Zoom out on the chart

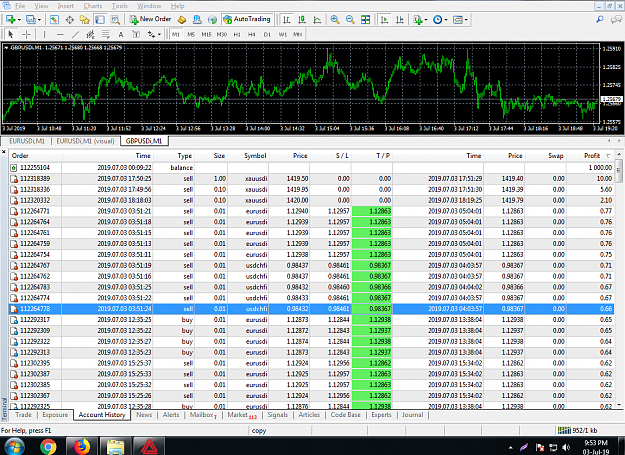point(350,20)
